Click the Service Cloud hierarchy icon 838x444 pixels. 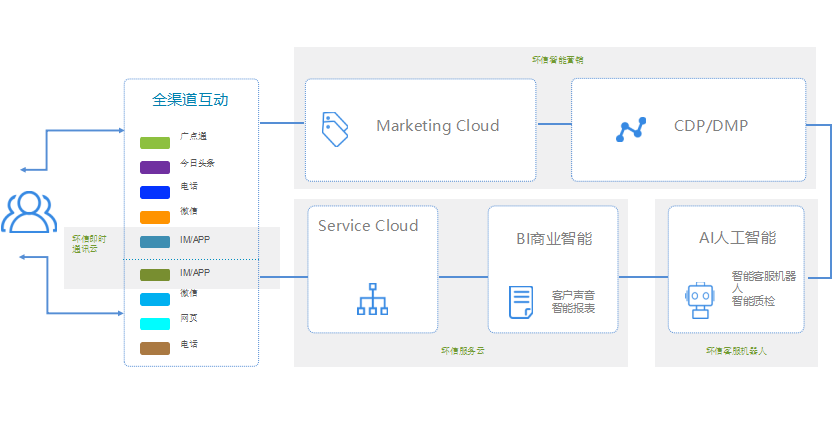coord(372,299)
